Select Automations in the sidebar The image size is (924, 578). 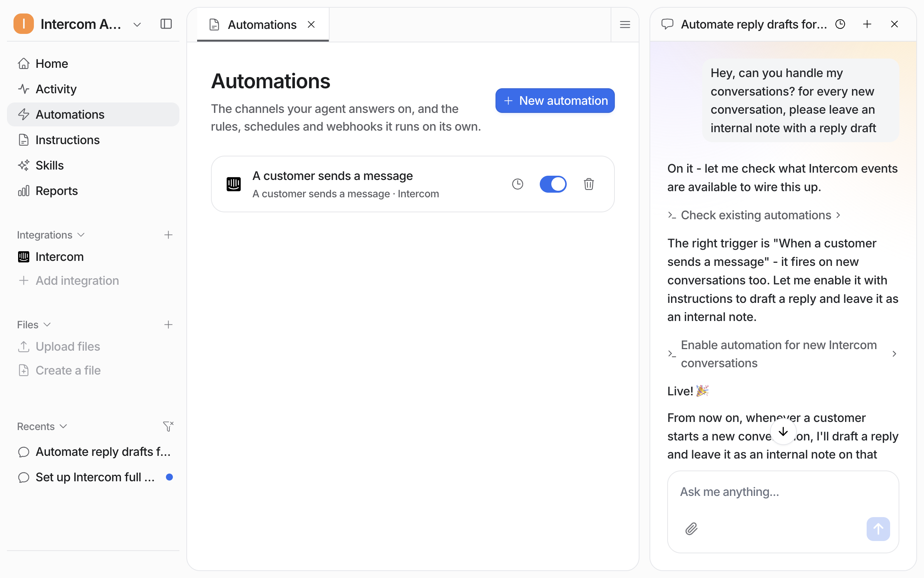(x=93, y=114)
